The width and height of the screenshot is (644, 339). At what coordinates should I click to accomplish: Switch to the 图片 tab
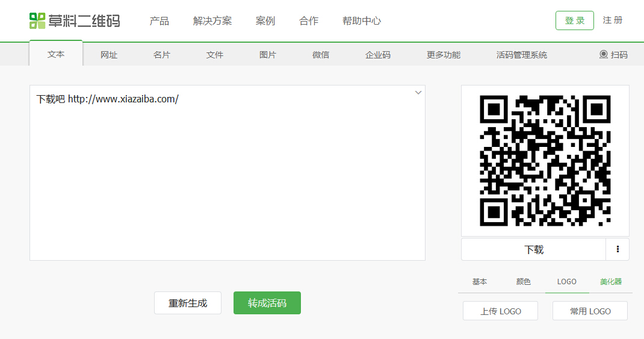point(268,55)
